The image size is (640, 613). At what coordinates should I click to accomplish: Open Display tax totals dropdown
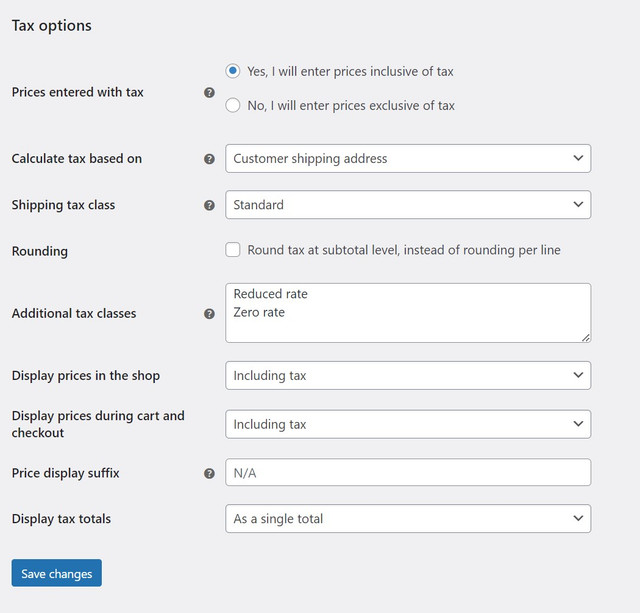tap(408, 519)
